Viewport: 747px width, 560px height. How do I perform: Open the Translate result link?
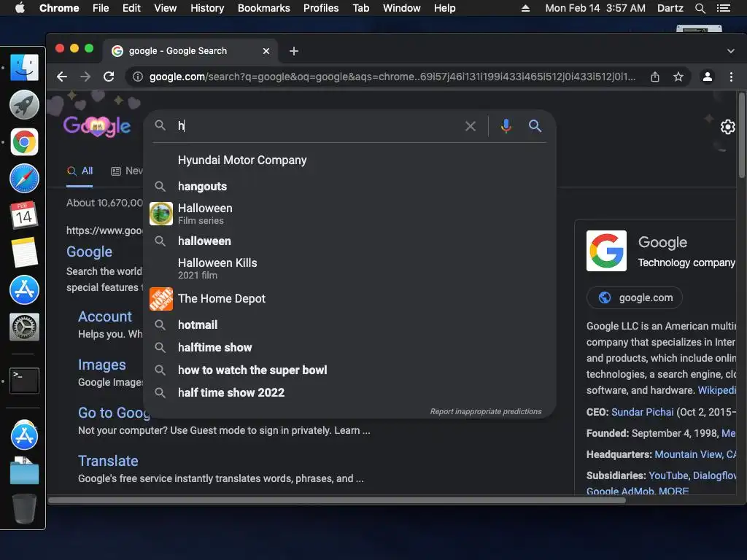[x=108, y=461]
